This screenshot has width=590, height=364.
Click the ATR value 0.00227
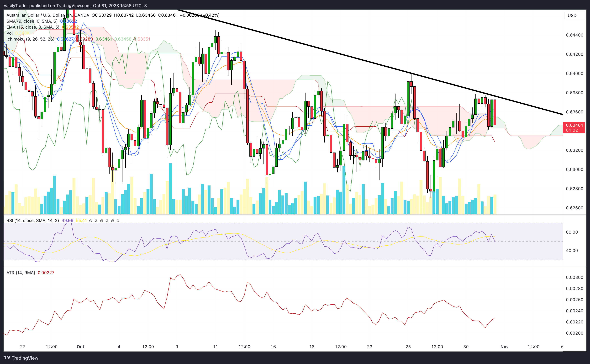(46, 273)
